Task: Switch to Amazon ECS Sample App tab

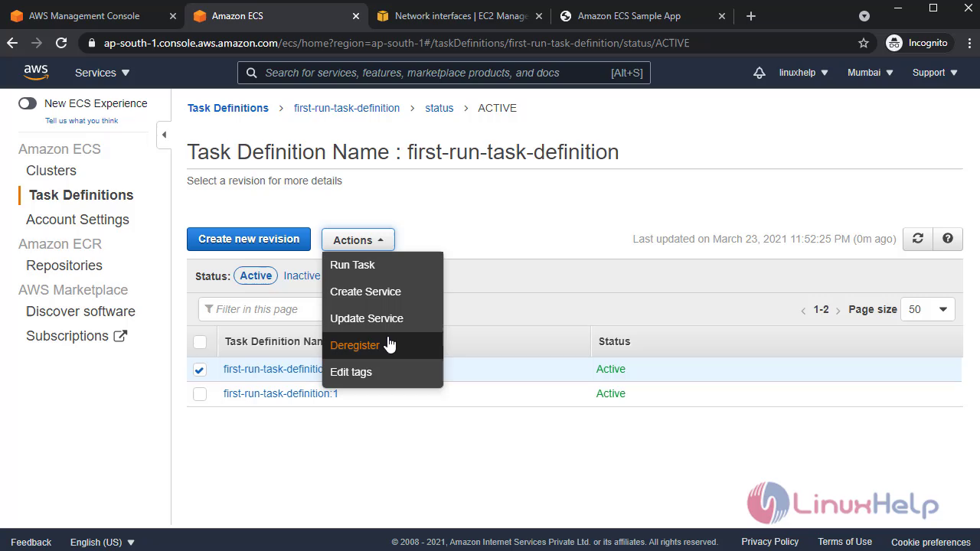Action: click(629, 16)
